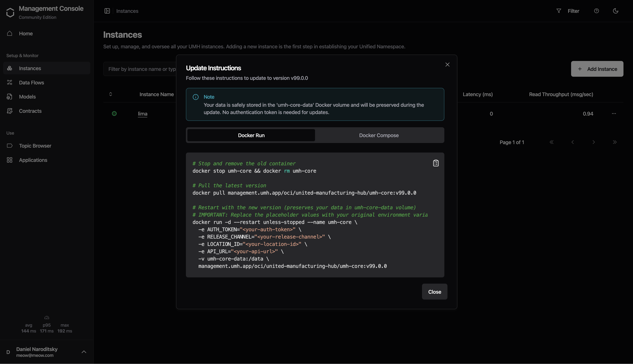Image resolution: width=633 pixels, height=364 pixels.
Task: Click the docker pull command line
Action: [304, 193]
